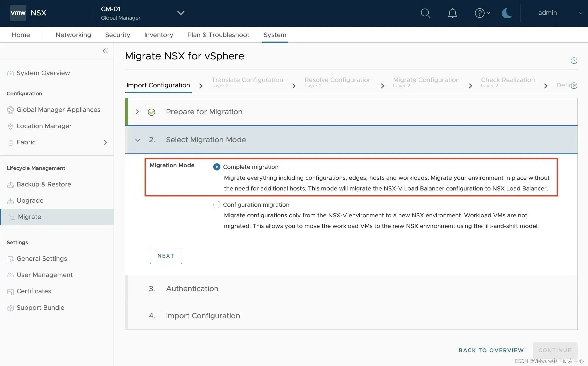Open Location Manager page
The image size is (588, 366).
click(x=44, y=126)
